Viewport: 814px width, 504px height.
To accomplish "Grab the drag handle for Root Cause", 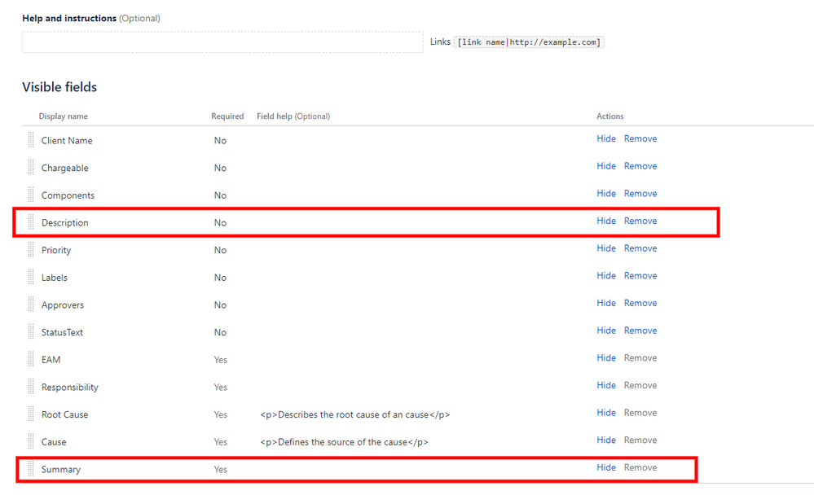I will [x=31, y=414].
